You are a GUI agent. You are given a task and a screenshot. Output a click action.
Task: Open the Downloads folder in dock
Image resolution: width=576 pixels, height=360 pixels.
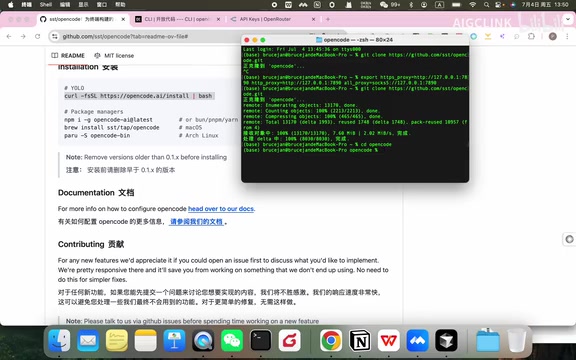[487, 340]
